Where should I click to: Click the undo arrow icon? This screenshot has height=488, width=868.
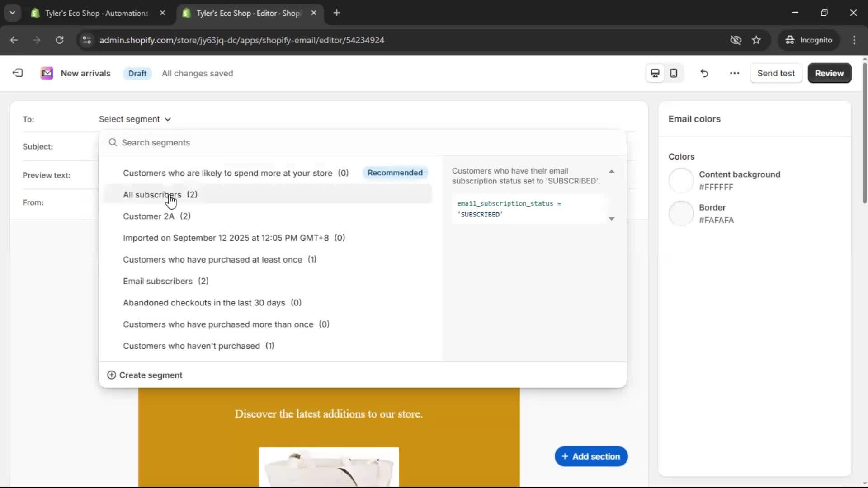pos(704,73)
